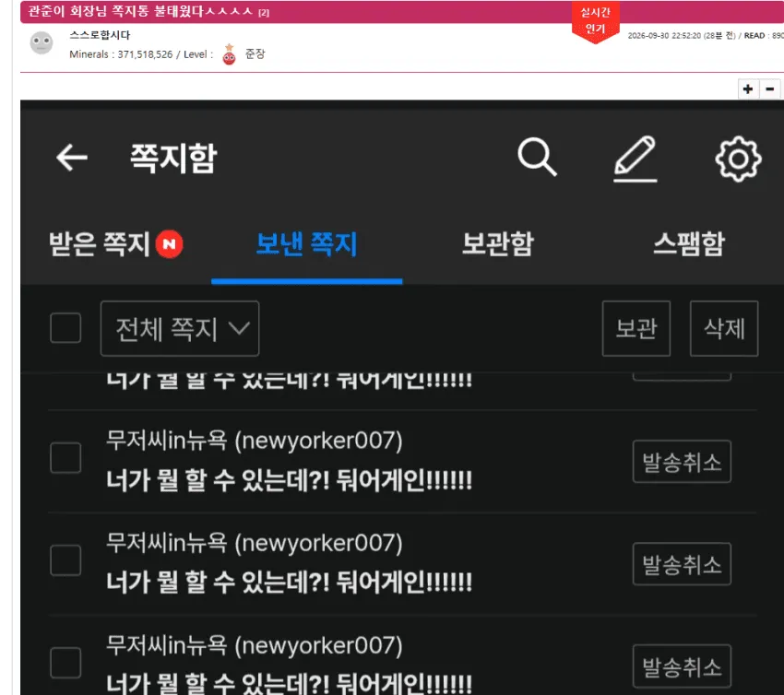Switch to the 스팸함 tab
Image resolution: width=784 pixels, height=695 pixels.
coord(689,244)
